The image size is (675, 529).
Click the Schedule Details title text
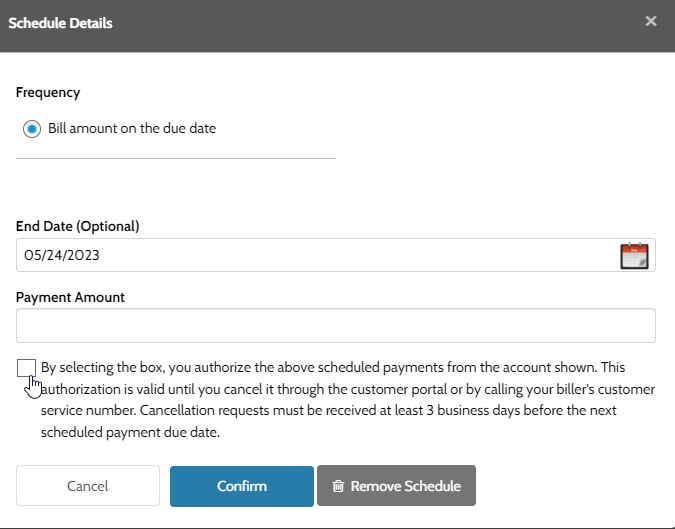(x=60, y=23)
